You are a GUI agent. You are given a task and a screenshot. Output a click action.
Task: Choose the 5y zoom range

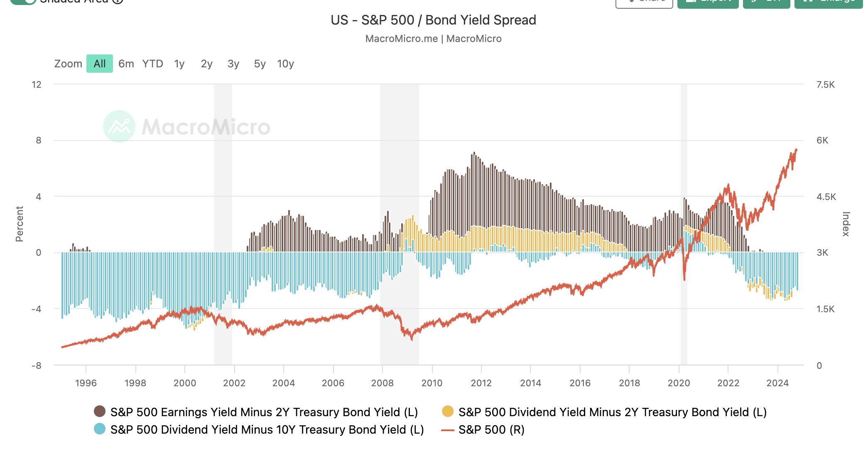click(260, 64)
